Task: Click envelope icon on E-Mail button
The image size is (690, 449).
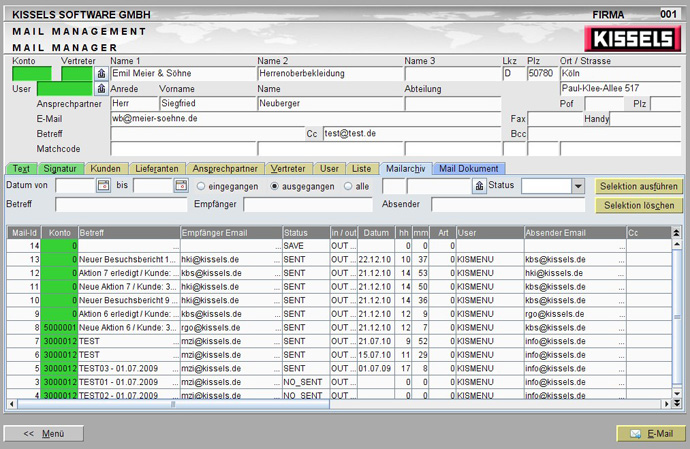Action: [x=635, y=434]
